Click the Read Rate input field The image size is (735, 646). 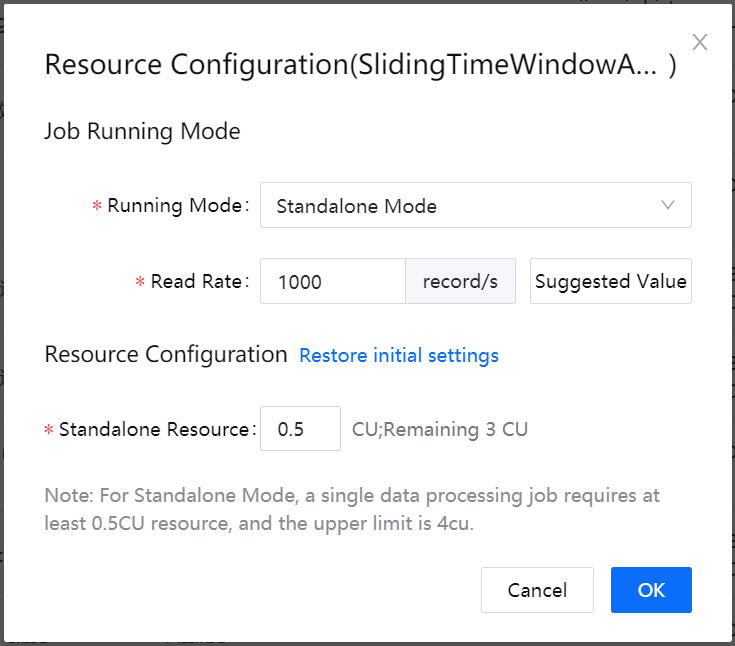[x=332, y=282]
